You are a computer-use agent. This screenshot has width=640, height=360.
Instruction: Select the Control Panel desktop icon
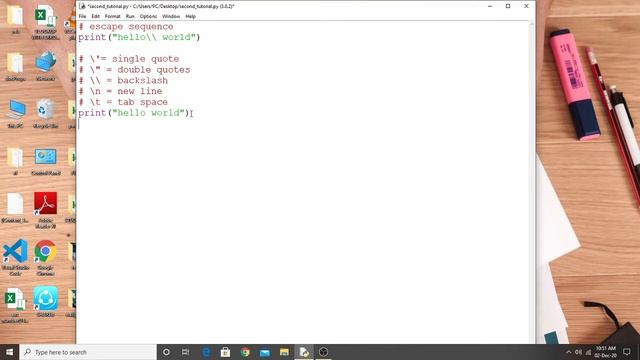tap(45, 162)
